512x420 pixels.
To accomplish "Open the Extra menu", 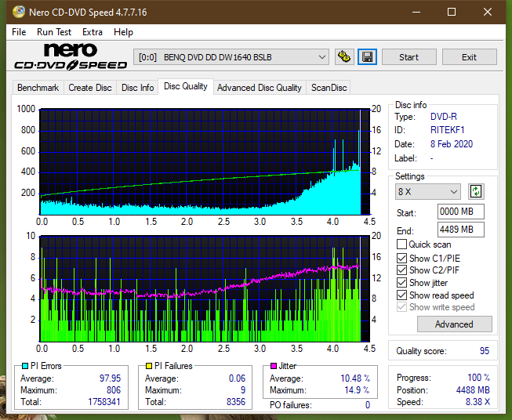I will click(x=93, y=32).
